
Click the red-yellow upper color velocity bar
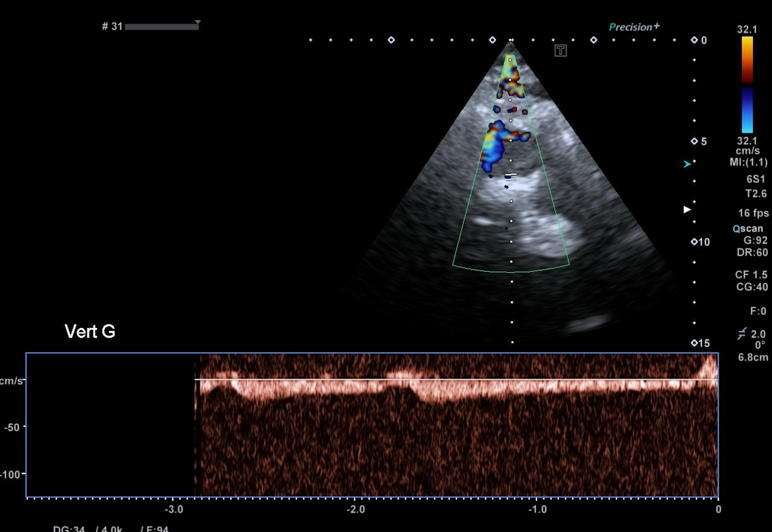pyautogui.click(x=747, y=60)
